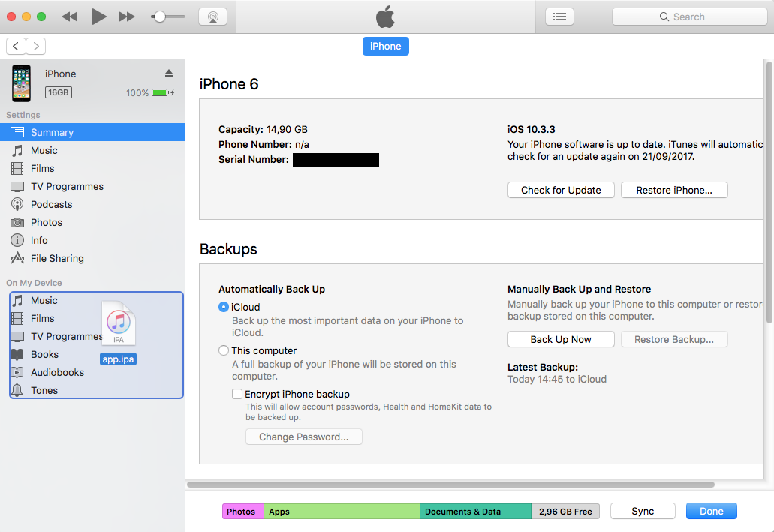Go forward with the right chevron button
The width and height of the screenshot is (774, 532).
[x=35, y=47]
